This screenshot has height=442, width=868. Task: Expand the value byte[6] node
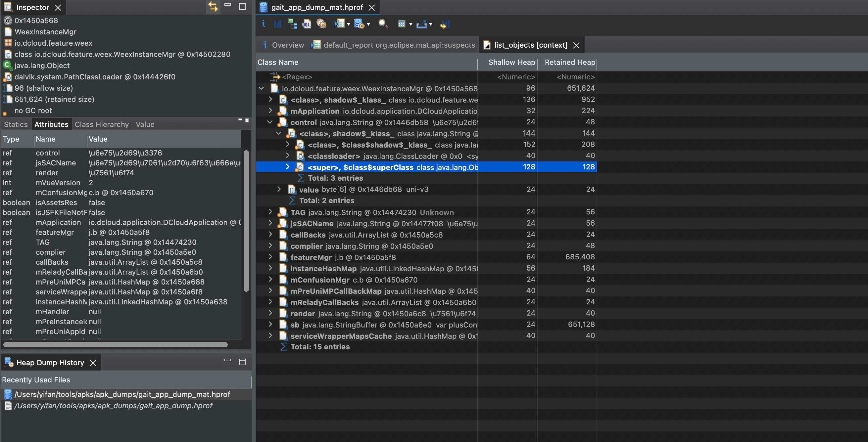coord(279,189)
